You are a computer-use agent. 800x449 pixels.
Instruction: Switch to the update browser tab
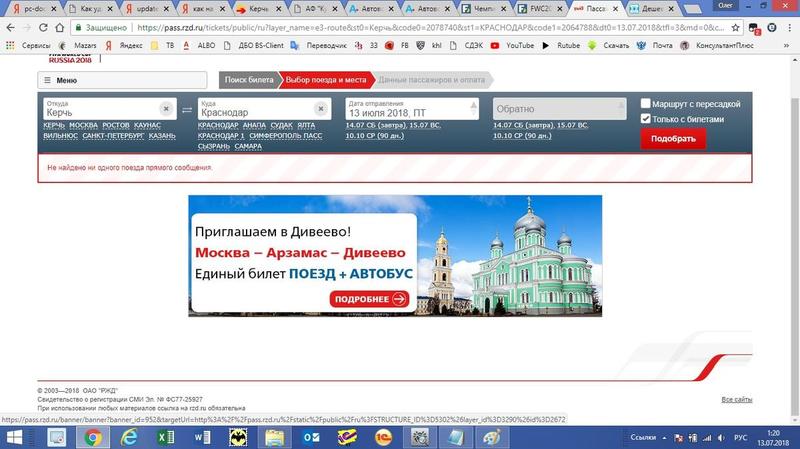coord(147,9)
